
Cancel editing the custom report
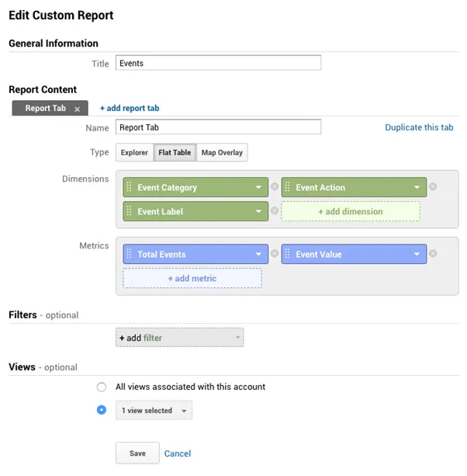(178, 453)
